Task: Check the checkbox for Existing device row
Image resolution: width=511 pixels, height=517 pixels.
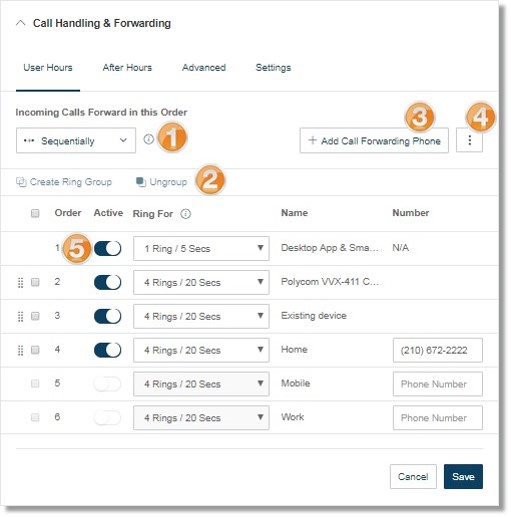Action: [x=35, y=316]
